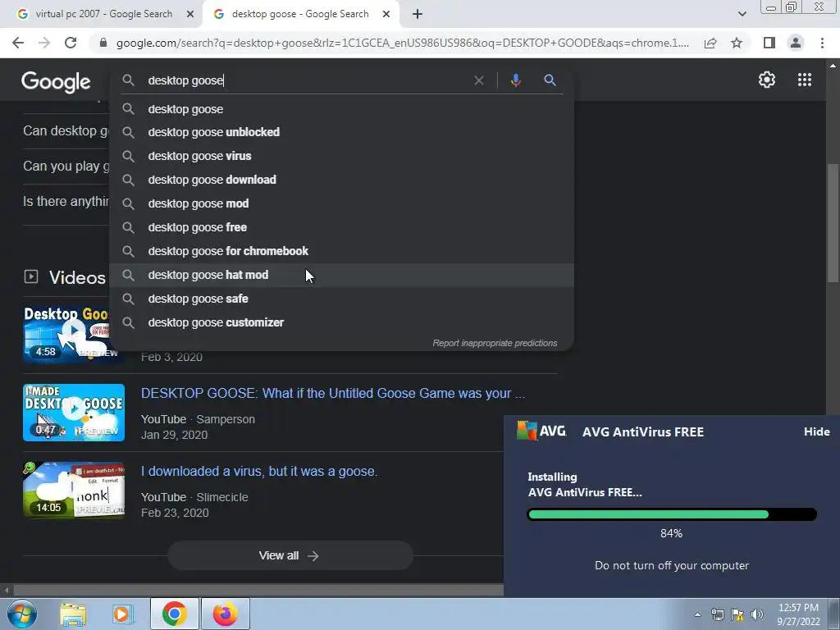Viewport: 840px width, 630px height.
Task: Go back with the browser back arrow
Action: pyautogui.click(x=18, y=43)
